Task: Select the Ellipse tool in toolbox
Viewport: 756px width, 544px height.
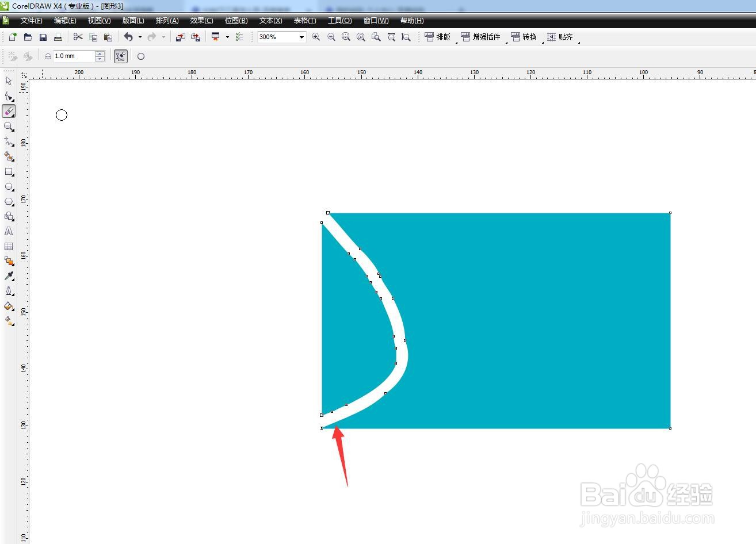Action: (x=9, y=186)
